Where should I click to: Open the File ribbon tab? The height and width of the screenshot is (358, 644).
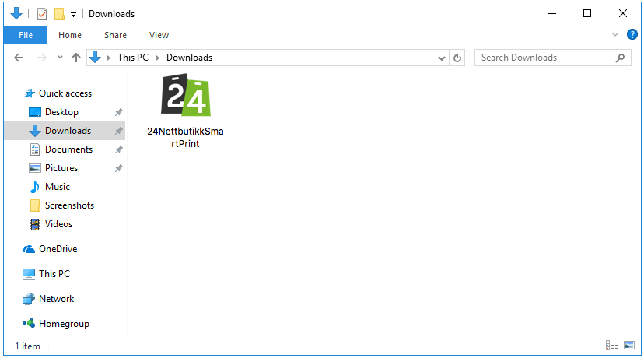click(x=26, y=35)
